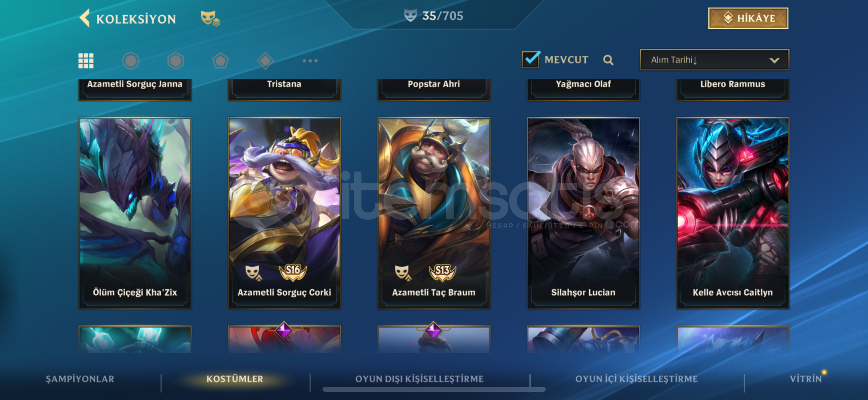Open the Oyun İçi Kişiselleştirme tab

coord(636,379)
